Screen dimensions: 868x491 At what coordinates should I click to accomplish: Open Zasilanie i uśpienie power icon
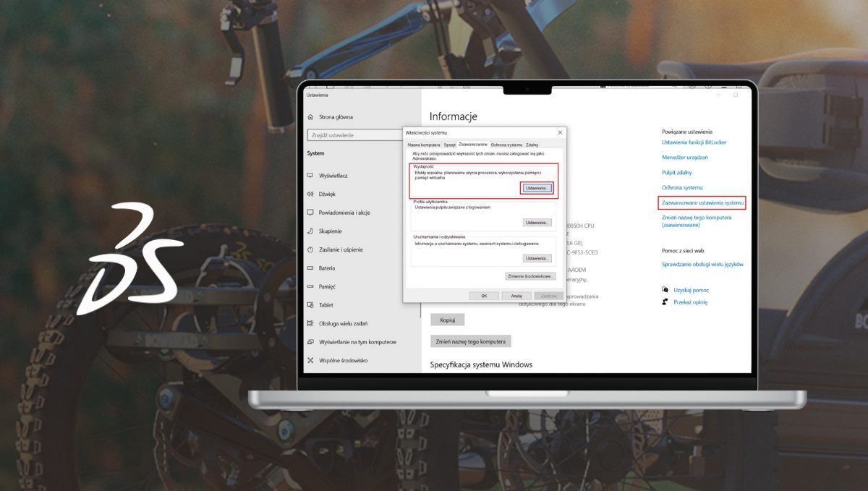310,249
